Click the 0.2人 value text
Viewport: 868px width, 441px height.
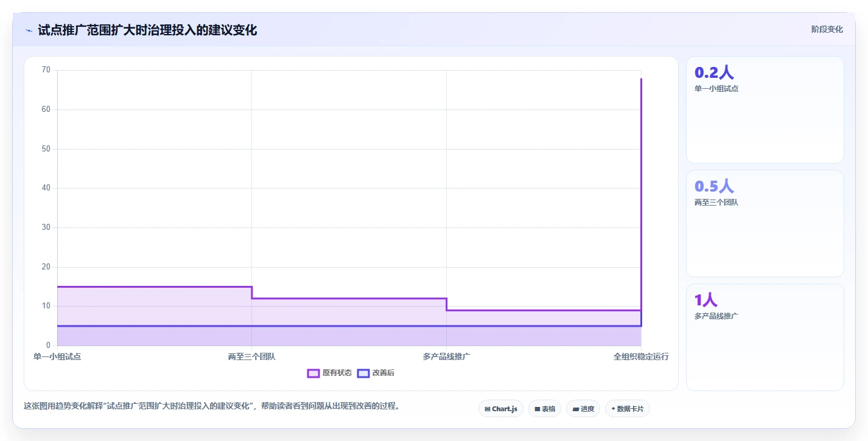pyautogui.click(x=714, y=73)
